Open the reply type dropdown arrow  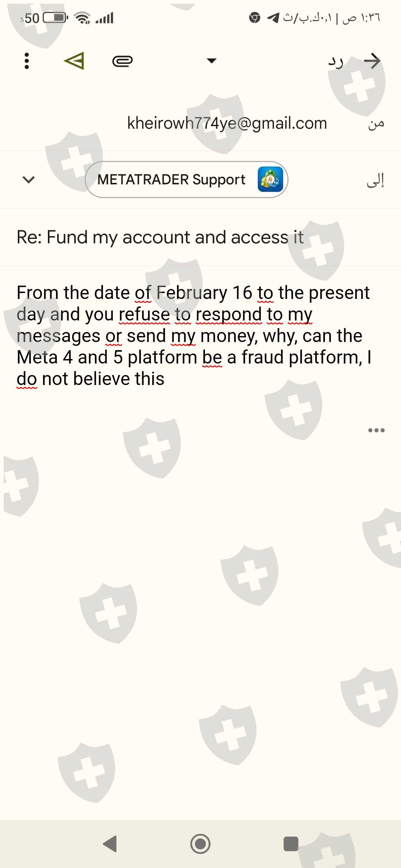pos(212,61)
